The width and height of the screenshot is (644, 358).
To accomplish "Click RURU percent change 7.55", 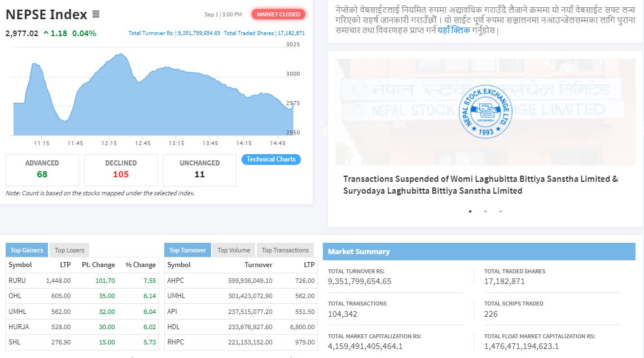I will click(x=150, y=280).
